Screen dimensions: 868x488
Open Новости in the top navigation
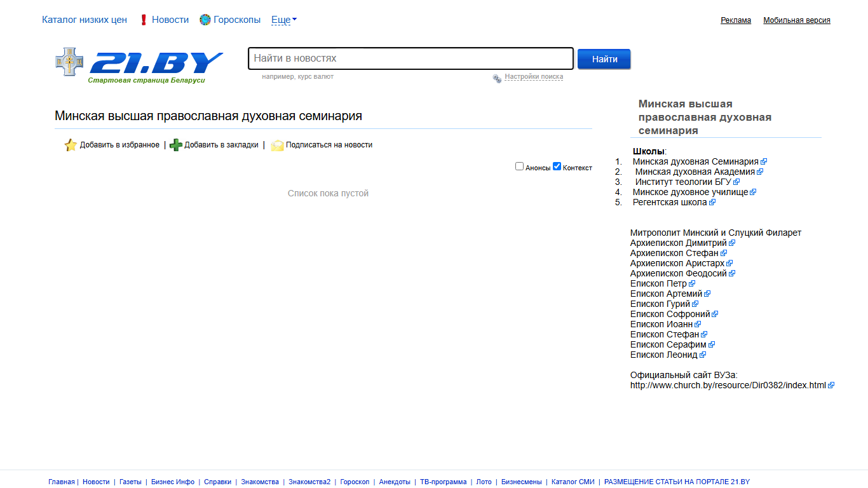click(x=170, y=20)
